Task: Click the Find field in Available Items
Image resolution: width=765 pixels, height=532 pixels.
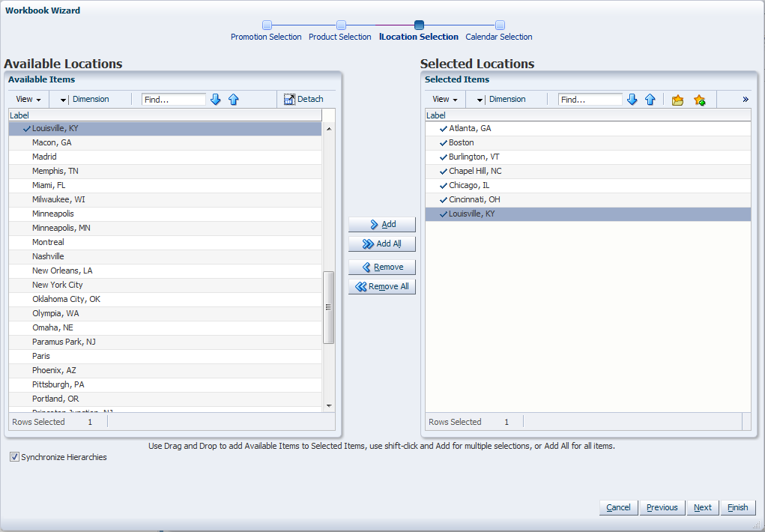Action: point(174,100)
